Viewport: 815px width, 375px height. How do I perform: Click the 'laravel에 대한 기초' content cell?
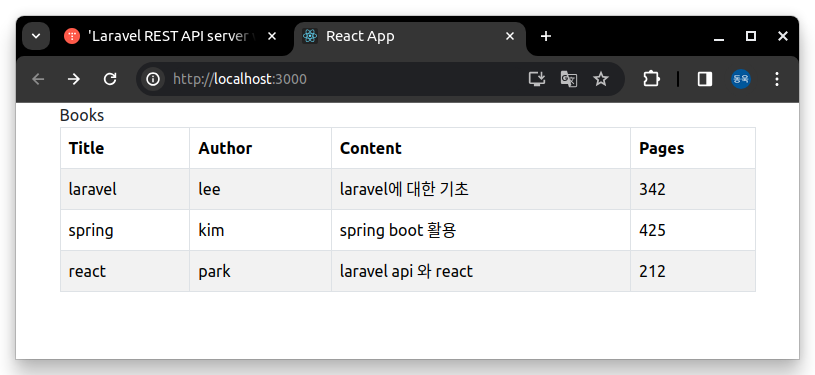(481, 189)
